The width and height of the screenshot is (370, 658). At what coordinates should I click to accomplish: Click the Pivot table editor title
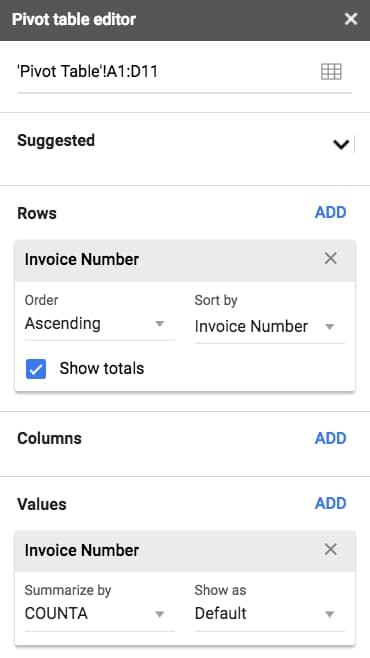pos(74,19)
